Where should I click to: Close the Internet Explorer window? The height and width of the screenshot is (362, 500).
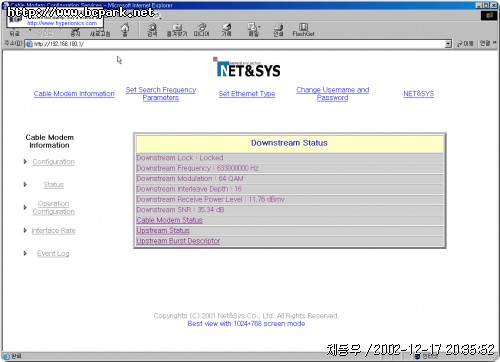[493, 5]
